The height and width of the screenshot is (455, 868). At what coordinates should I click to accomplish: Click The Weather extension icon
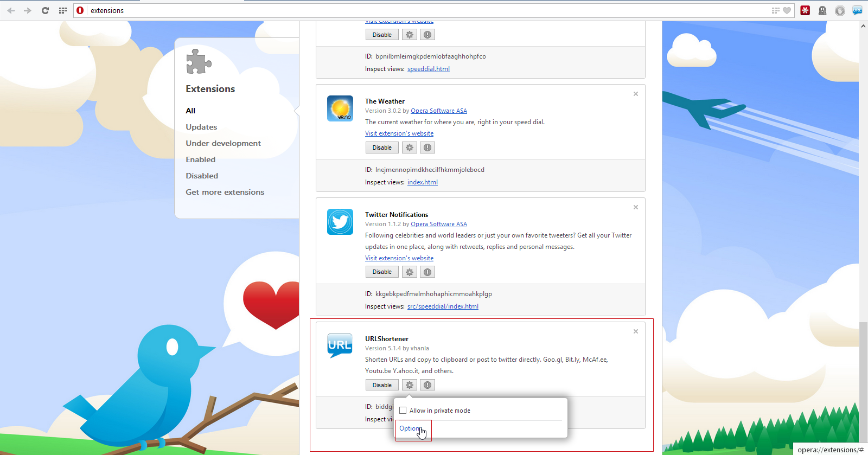340,108
